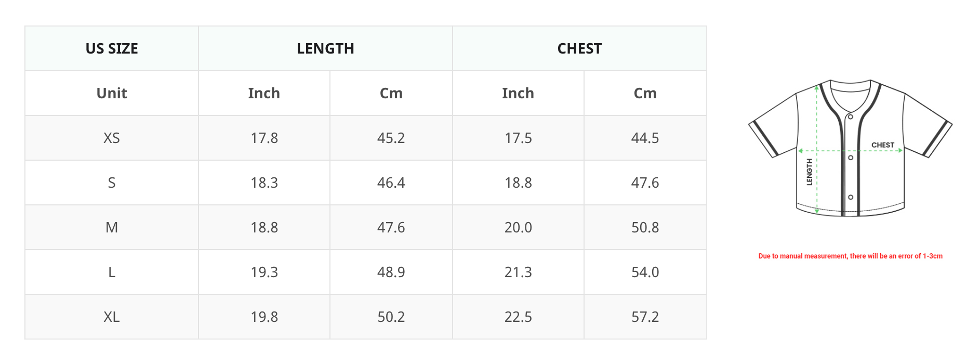Click the jersey diagram illustration
The height and width of the screenshot is (364, 980).
click(x=850, y=148)
